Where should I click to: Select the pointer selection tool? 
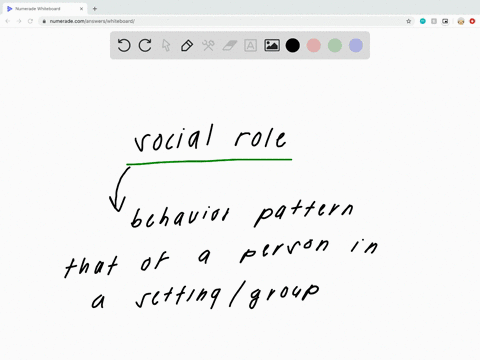[166, 45]
